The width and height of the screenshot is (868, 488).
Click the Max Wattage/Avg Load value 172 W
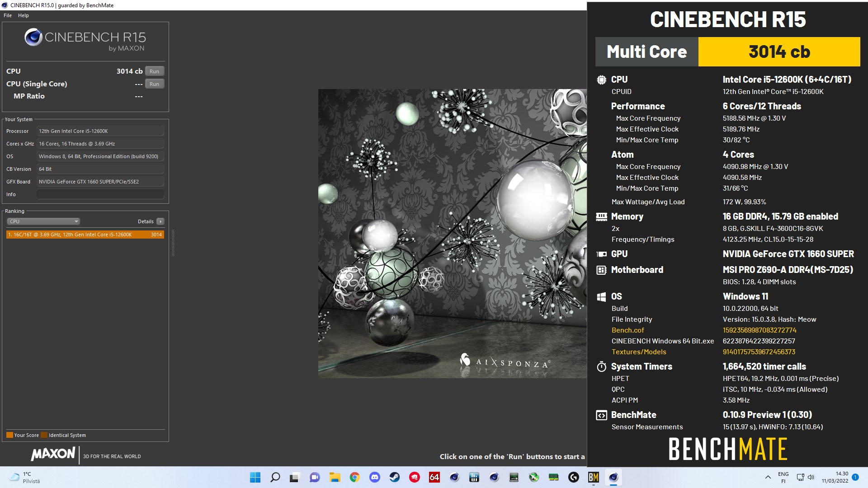pos(744,202)
